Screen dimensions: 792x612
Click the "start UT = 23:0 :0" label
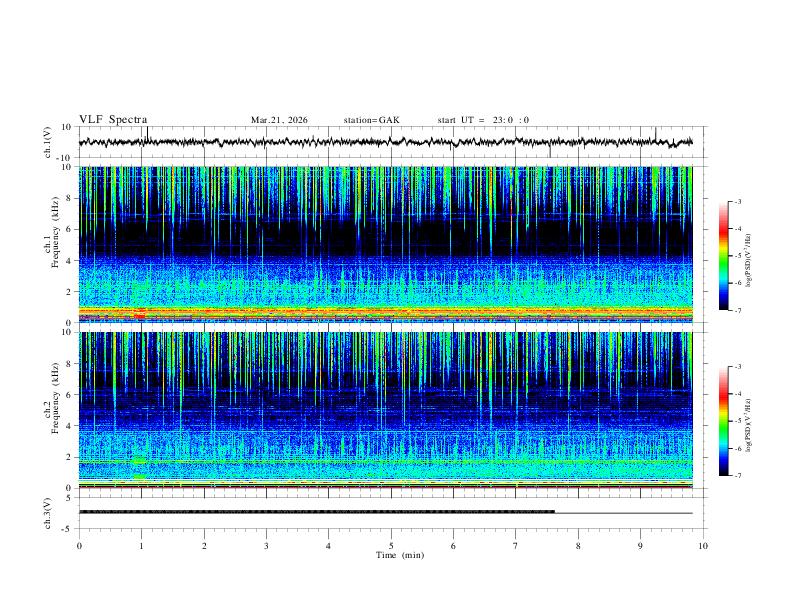[x=483, y=120]
